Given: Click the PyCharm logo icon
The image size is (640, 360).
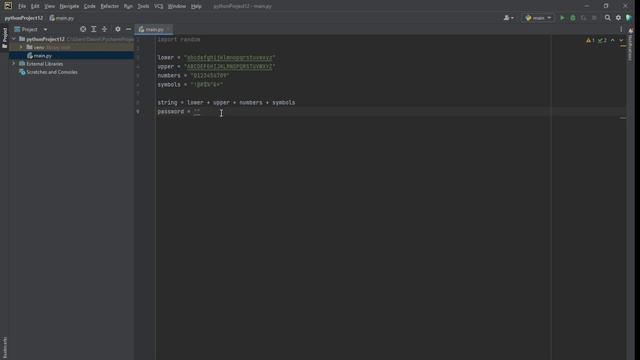Looking at the screenshot, I should click(x=8, y=6).
